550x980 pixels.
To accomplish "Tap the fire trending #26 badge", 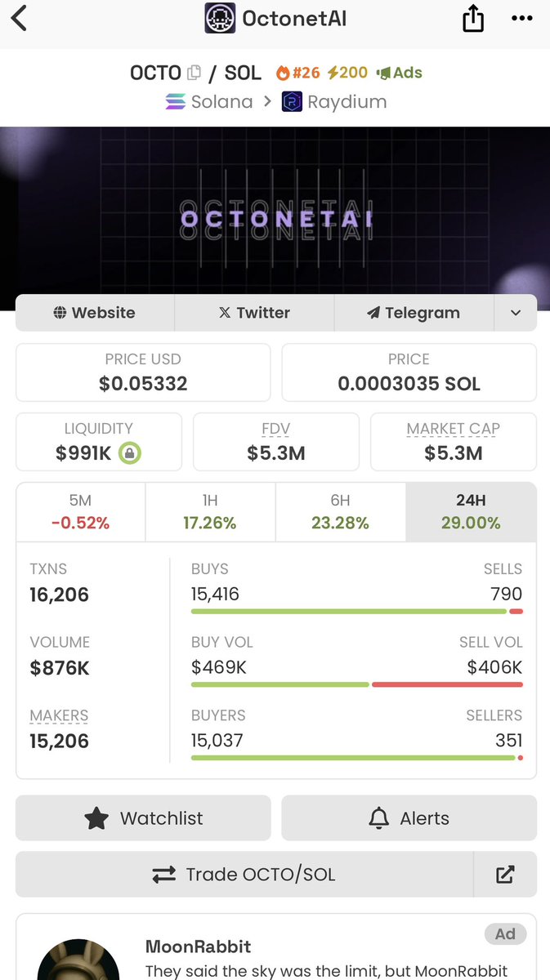I will [298, 73].
